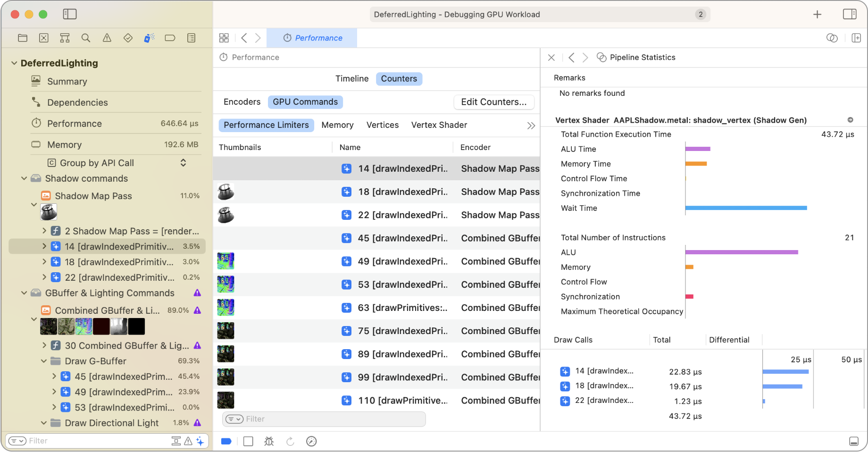Image resolution: width=868 pixels, height=452 pixels.
Task: Show the issue navigator warning icon
Action: tap(107, 38)
